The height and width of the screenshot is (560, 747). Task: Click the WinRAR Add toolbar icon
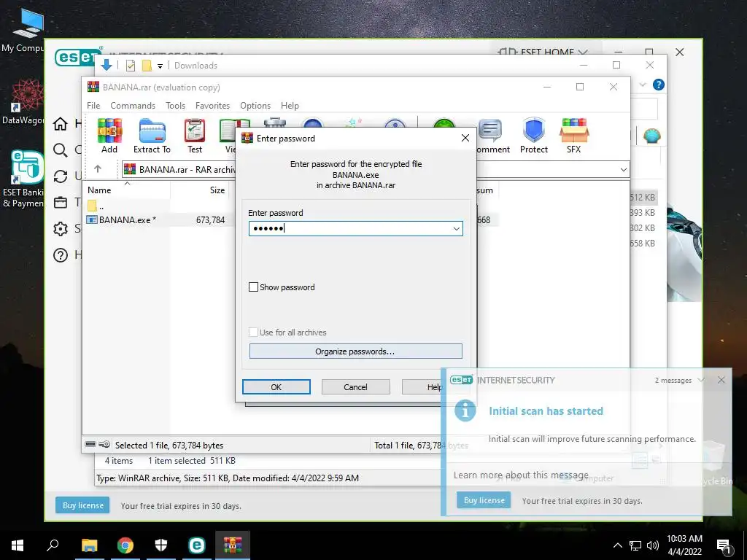(x=109, y=136)
